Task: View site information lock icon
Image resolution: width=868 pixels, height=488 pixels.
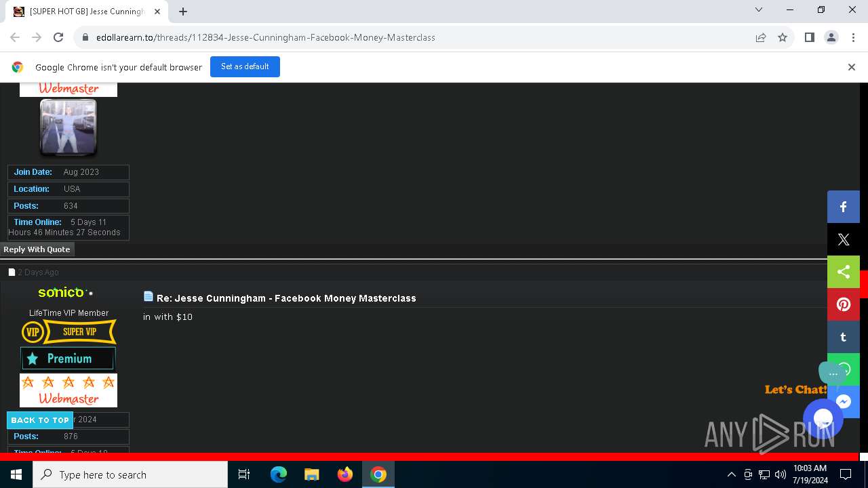Action: (85, 37)
